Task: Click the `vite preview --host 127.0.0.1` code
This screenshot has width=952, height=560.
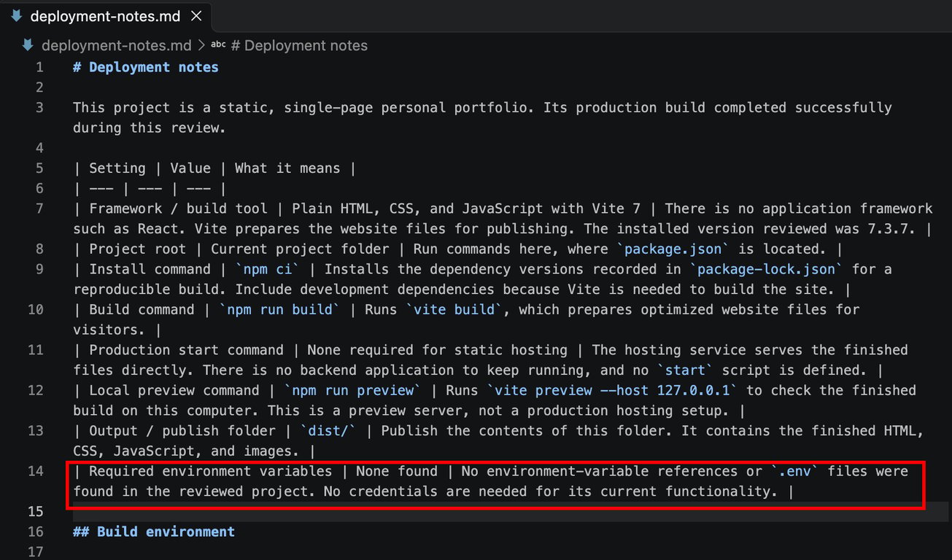Action: [612, 391]
